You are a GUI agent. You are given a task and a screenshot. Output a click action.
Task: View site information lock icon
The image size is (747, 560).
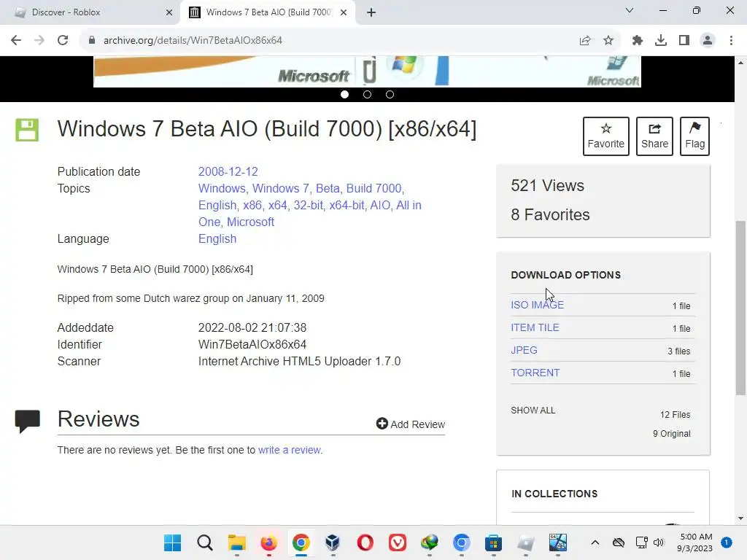point(92,41)
